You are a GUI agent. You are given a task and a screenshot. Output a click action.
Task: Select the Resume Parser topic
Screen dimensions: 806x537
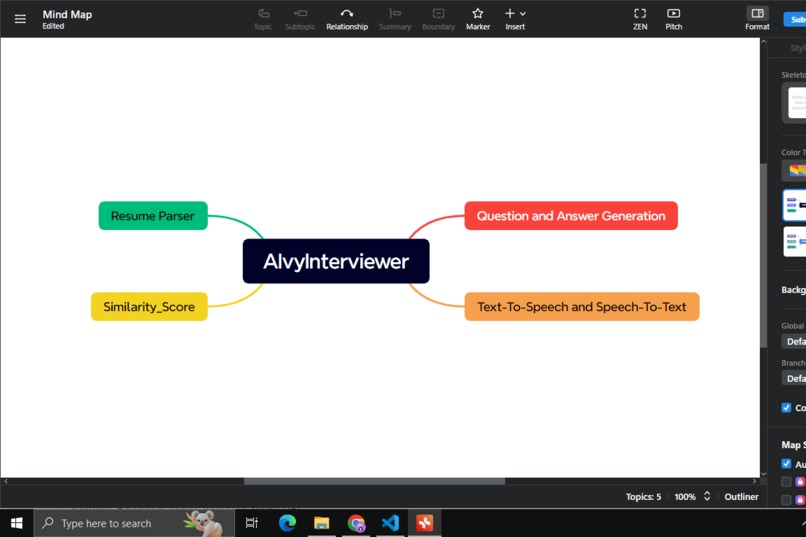(153, 216)
